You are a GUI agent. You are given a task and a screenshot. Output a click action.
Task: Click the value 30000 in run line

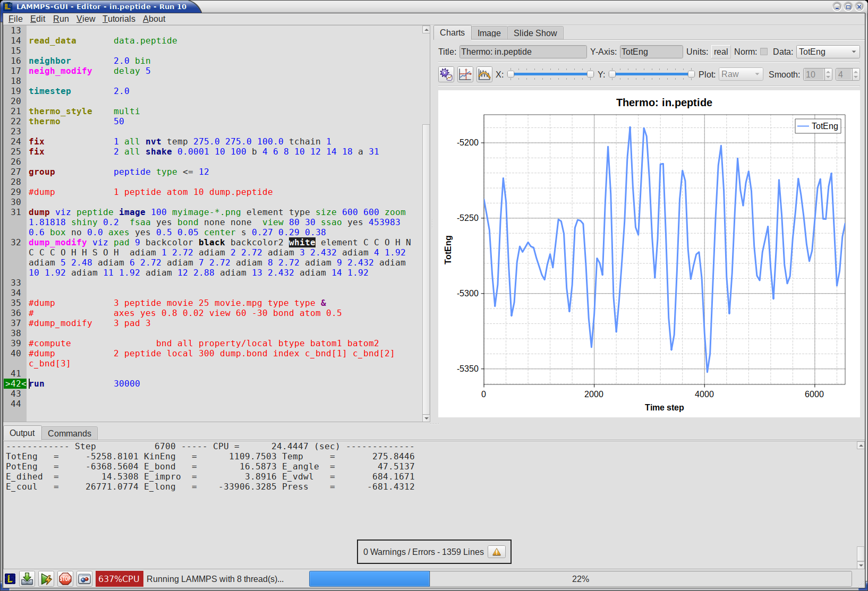click(x=127, y=383)
